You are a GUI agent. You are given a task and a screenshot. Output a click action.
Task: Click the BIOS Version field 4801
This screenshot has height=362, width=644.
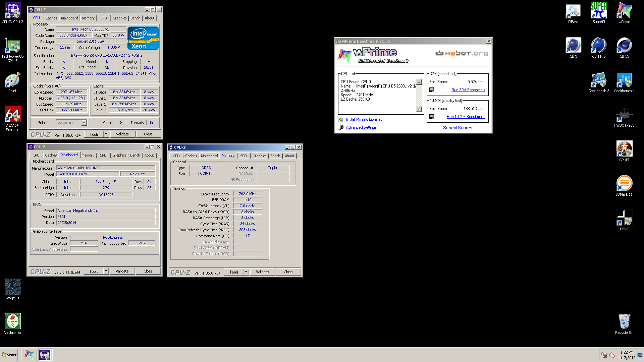(106, 217)
